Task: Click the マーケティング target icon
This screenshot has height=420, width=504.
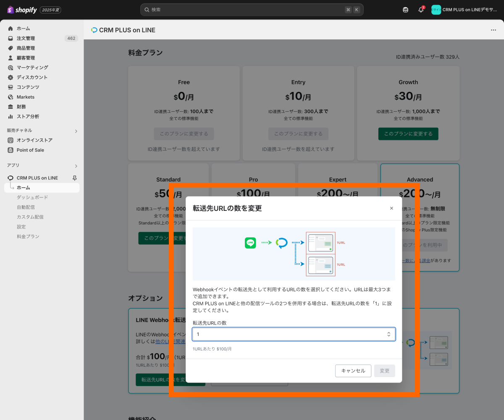Action: [x=10, y=68]
